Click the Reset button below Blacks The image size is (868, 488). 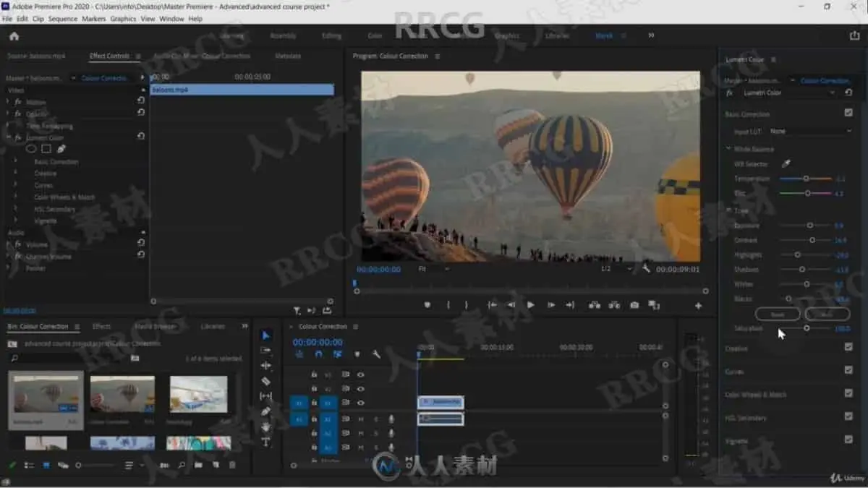coord(778,314)
